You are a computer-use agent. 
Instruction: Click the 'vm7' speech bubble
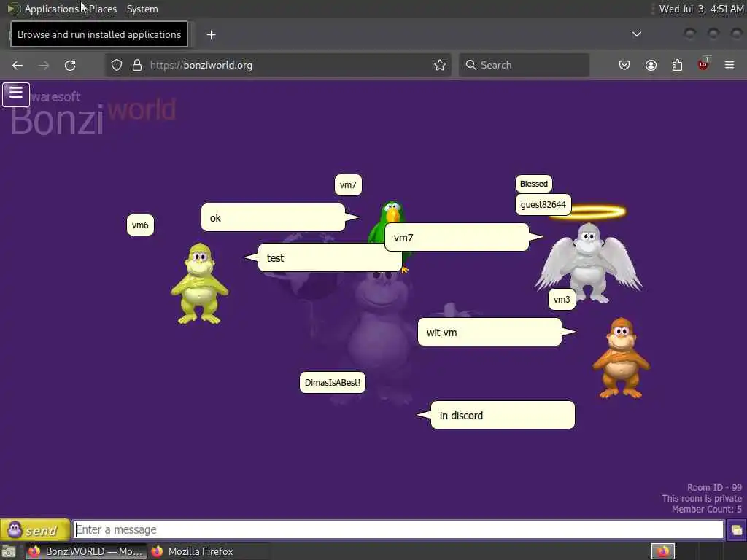tap(457, 237)
